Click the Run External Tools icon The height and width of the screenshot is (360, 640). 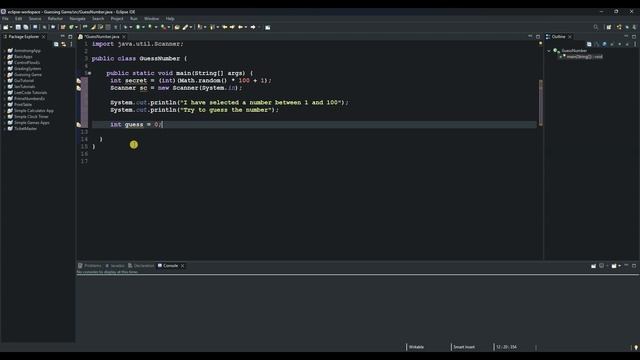pyautogui.click(x=163, y=27)
